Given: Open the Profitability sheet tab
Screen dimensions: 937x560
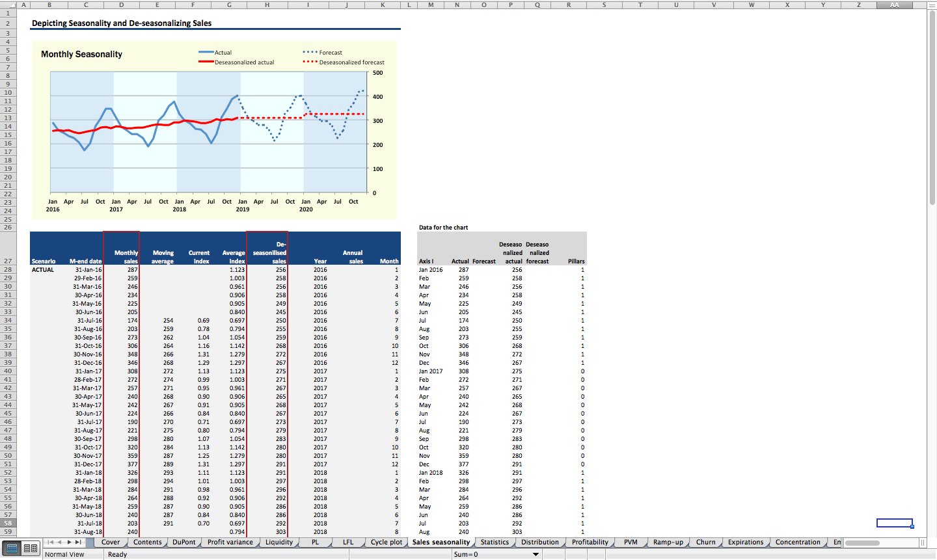Looking at the screenshot, I should [590, 542].
